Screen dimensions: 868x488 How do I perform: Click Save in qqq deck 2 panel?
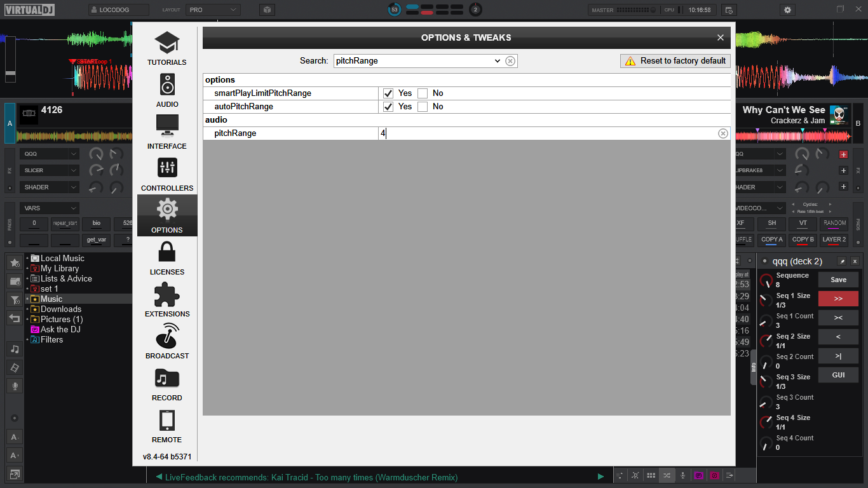pyautogui.click(x=838, y=280)
